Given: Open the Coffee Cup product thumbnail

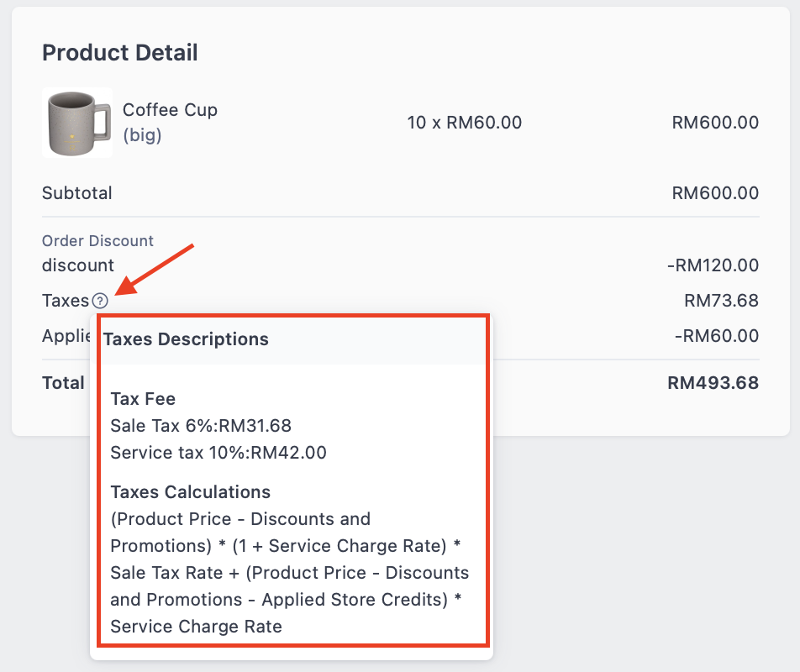Looking at the screenshot, I should (x=77, y=123).
